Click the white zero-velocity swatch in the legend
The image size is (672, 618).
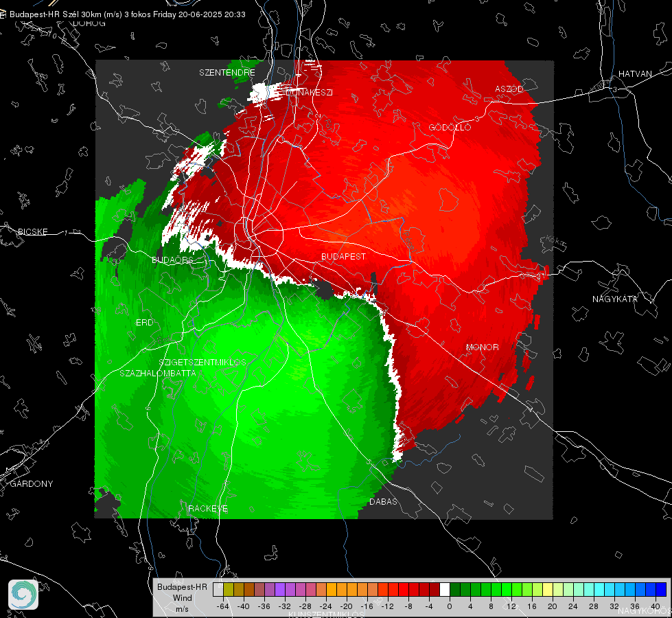pos(445,589)
